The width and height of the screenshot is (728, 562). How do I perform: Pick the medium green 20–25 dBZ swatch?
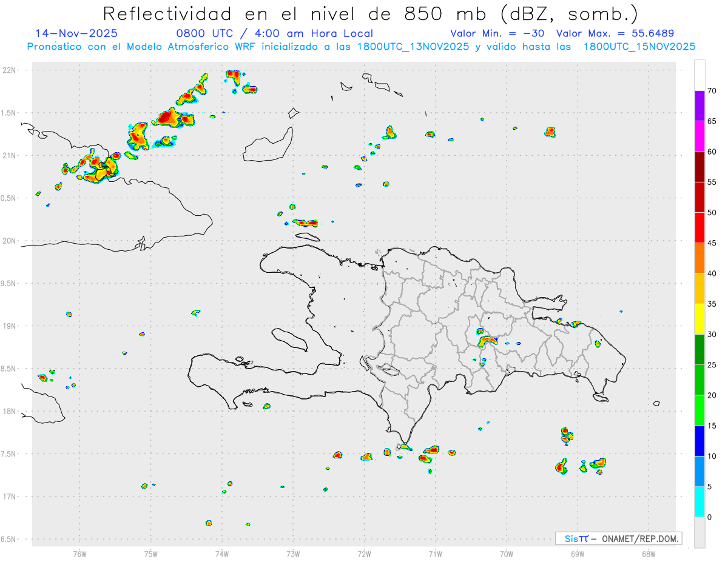(x=699, y=380)
